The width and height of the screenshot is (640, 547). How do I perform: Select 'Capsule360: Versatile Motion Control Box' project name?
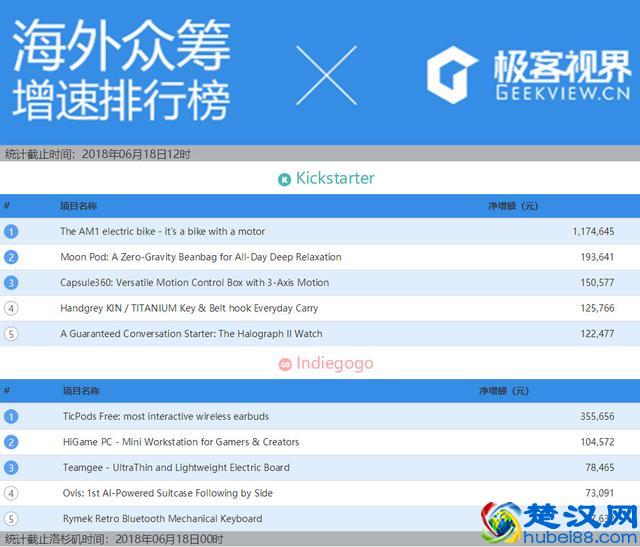(194, 282)
